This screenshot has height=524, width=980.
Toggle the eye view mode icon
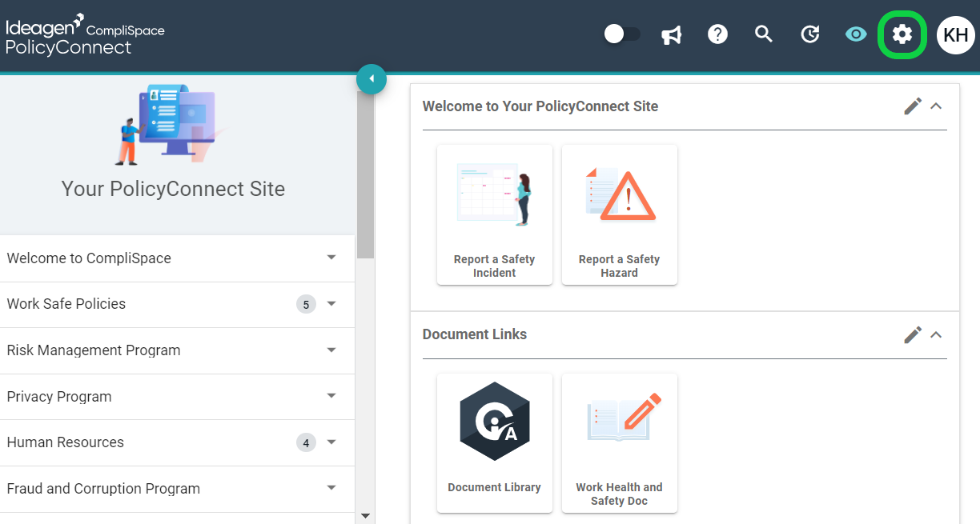pyautogui.click(x=856, y=34)
